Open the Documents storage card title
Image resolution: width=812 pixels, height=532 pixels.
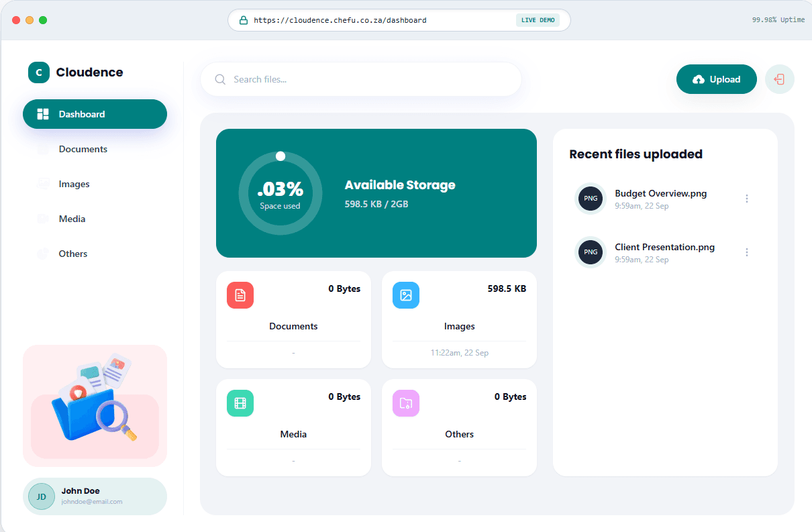[293, 326]
